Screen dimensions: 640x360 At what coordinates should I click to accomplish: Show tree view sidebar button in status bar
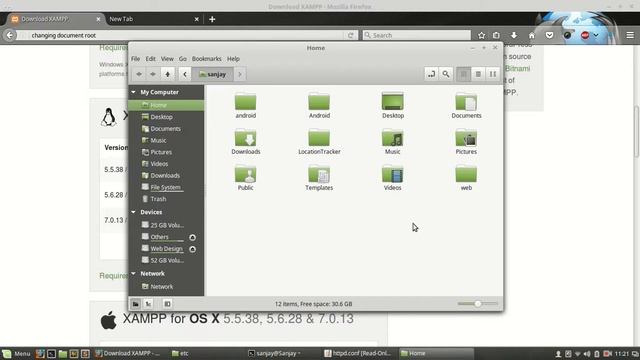point(149,304)
